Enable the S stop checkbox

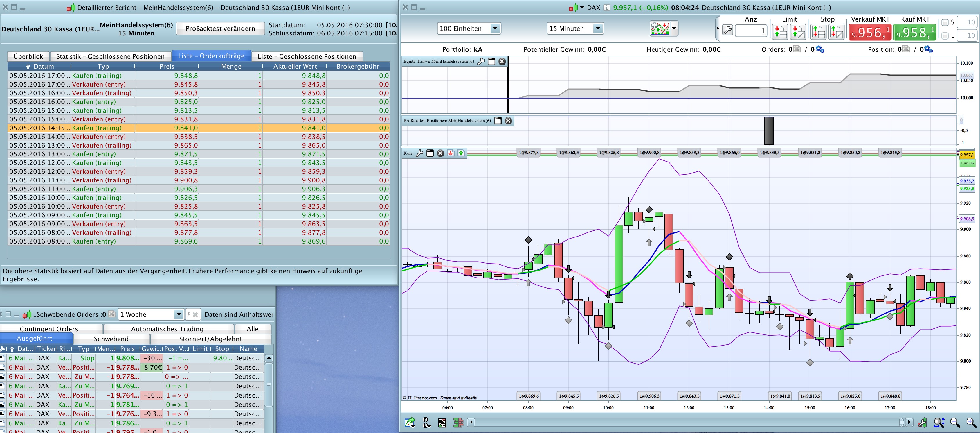click(945, 22)
